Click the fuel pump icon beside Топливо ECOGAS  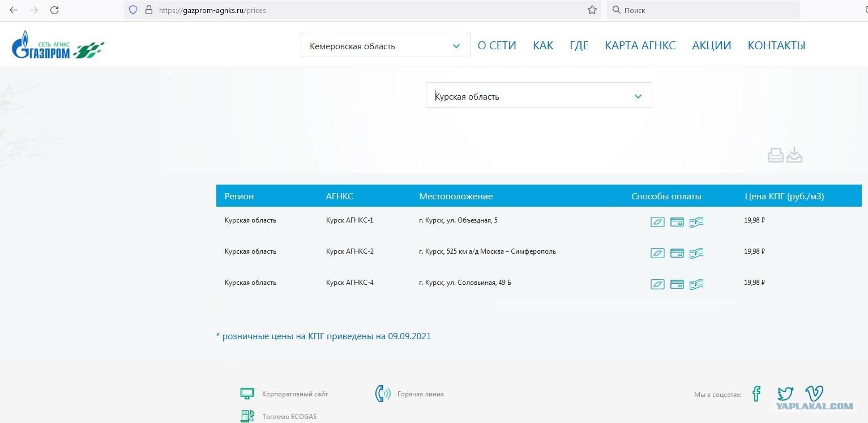click(x=247, y=416)
